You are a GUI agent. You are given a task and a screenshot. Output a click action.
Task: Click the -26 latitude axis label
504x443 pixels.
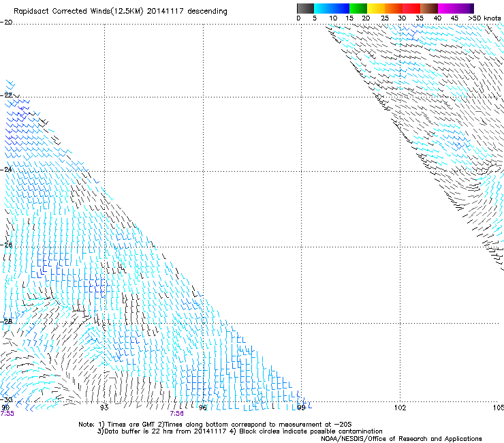coord(6,245)
